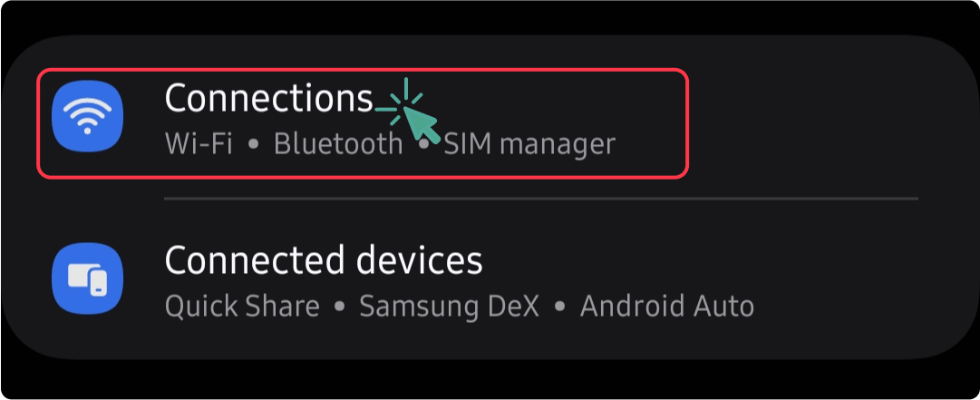Viewport: 980px width, 400px height.
Task: Select the Bluetooth subtitle text
Action: click(338, 144)
